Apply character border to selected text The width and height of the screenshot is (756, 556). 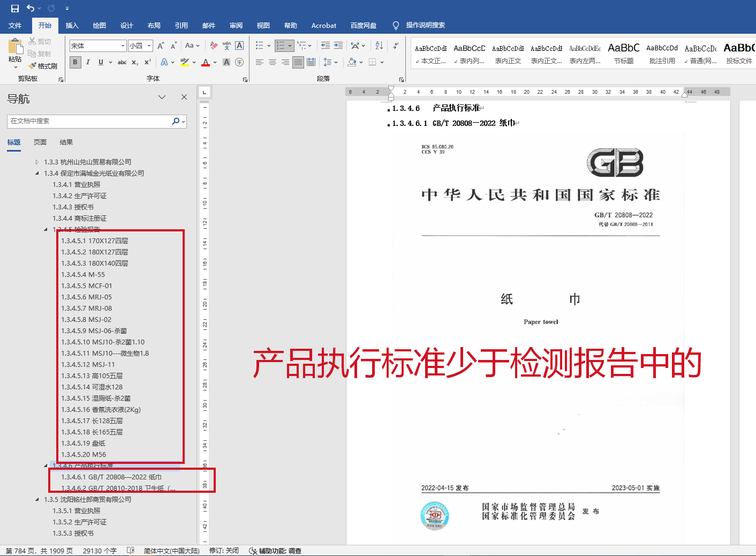(x=239, y=46)
